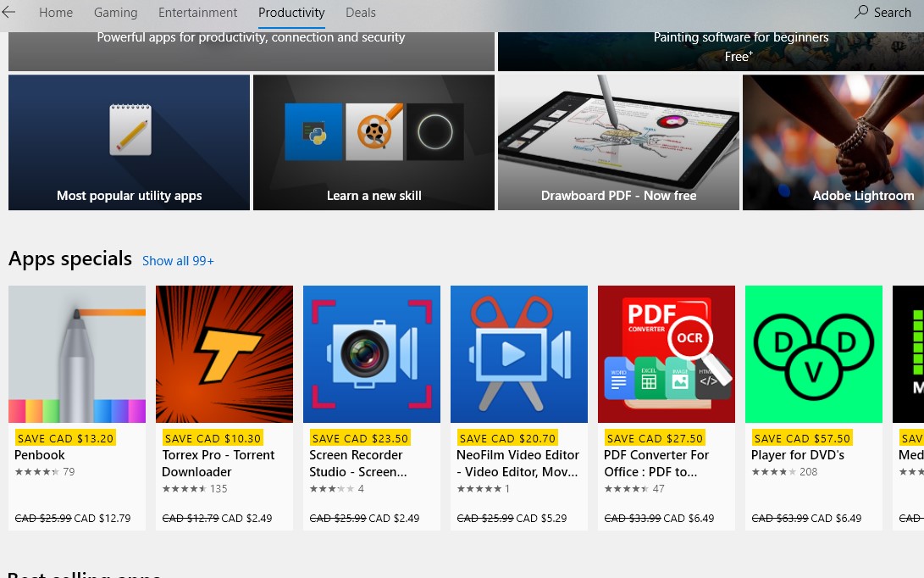Click Torrex Pro price CAD $2.49

[247, 519]
